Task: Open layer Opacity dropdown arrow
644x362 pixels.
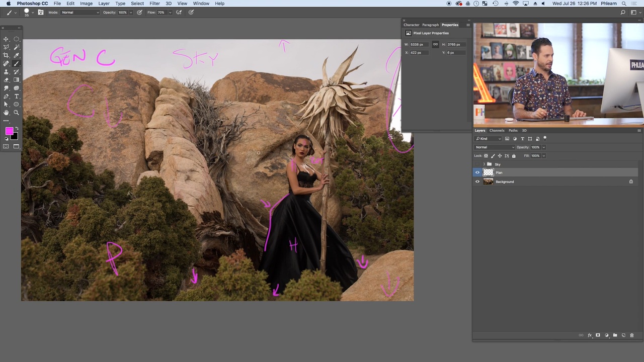Action: [x=544, y=147]
